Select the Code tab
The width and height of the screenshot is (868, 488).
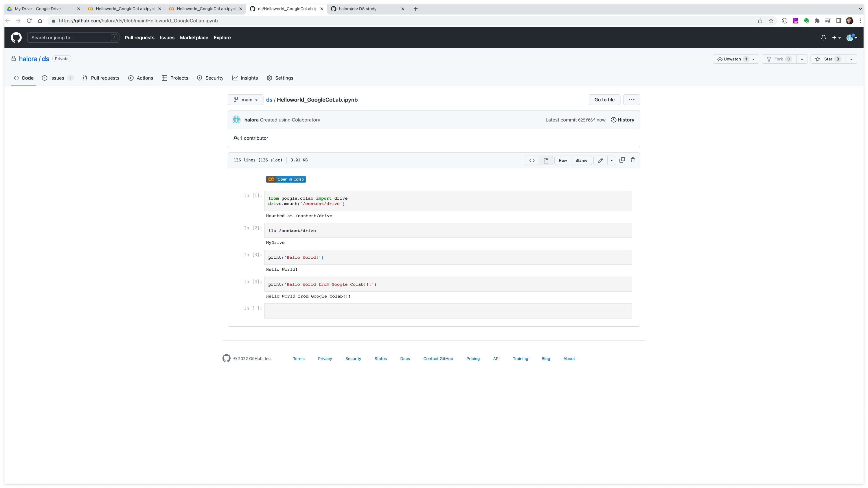[24, 78]
